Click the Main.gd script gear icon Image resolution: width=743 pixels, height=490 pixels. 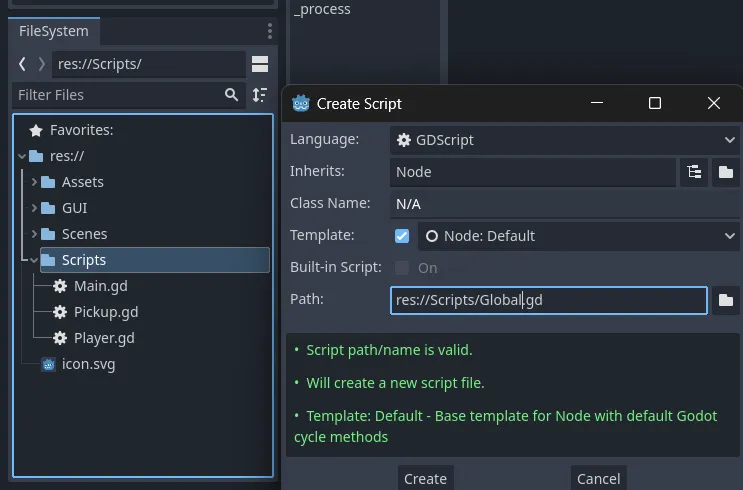[60, 286]
